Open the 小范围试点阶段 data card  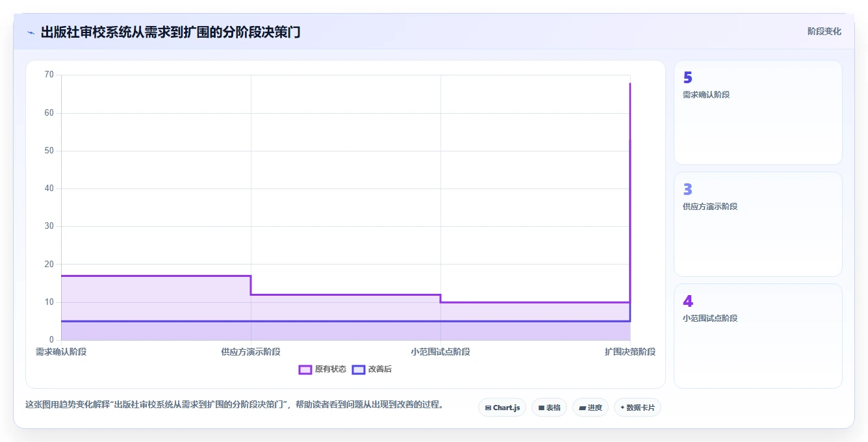[758, 336]
